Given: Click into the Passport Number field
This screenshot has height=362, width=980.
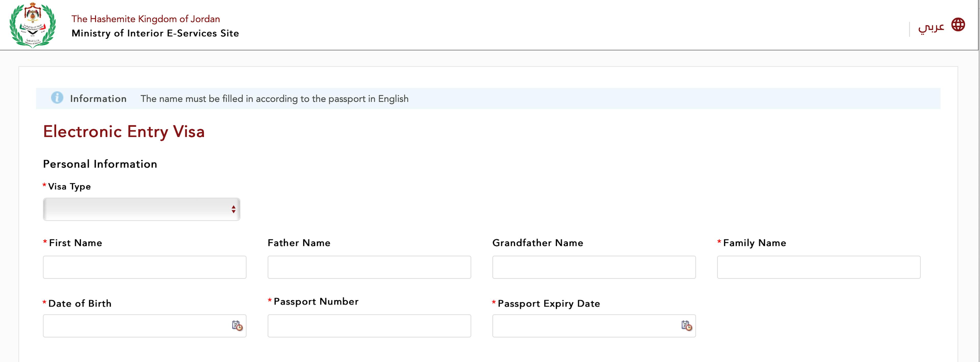Looking at the screenshot, I should point(369,326).
